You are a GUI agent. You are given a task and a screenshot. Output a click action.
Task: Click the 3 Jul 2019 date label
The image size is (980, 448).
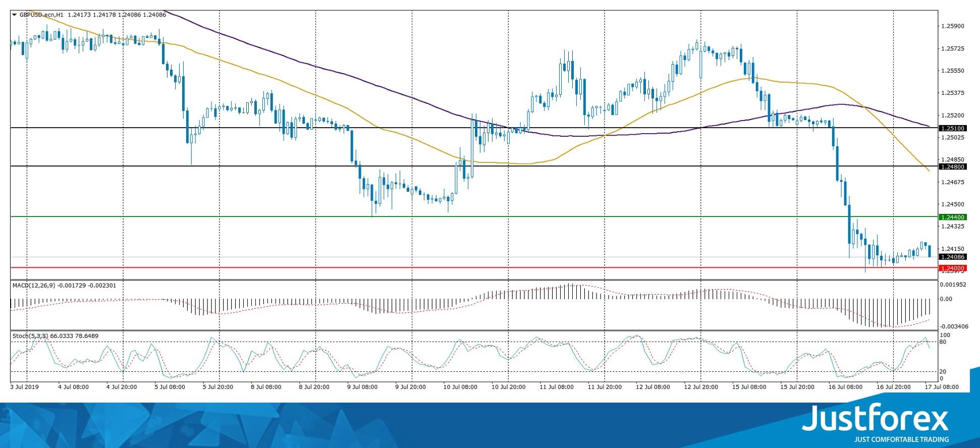coord(25,387)
